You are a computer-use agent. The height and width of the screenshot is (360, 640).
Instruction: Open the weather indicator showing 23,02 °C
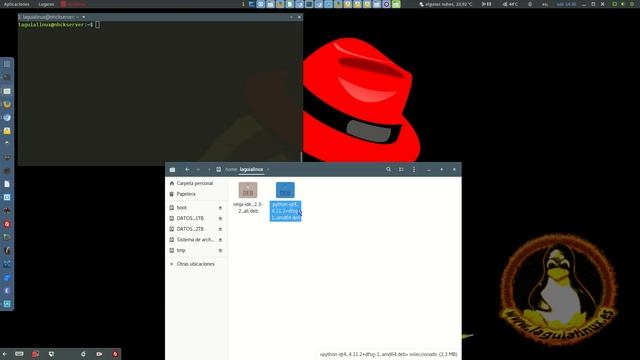click(x=445, y=4)
